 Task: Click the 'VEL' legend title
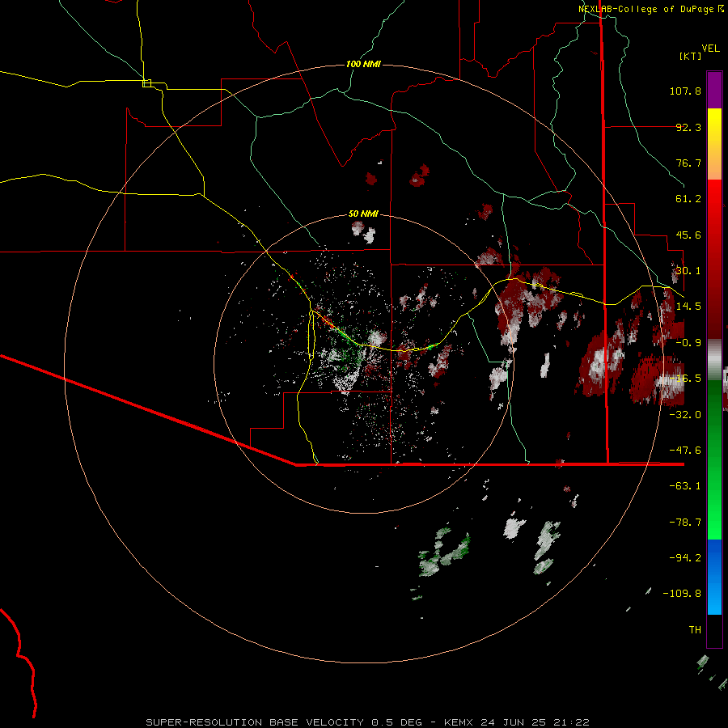pyautogui.click(x=710, y=49)
